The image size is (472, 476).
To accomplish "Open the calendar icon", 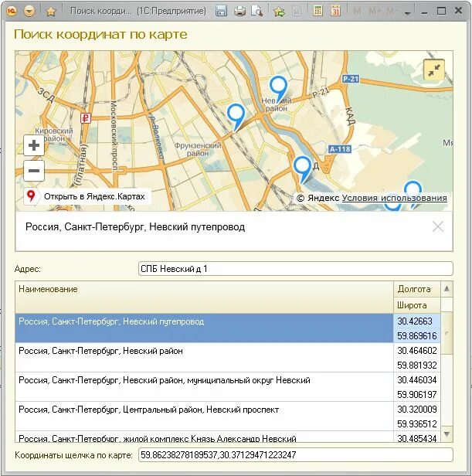I will click(x=335, y=11).
